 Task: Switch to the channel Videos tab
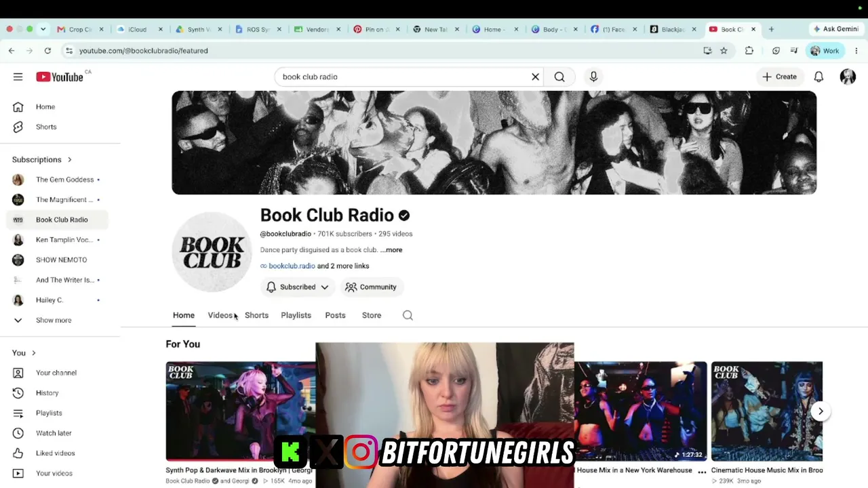pos(220,315)
